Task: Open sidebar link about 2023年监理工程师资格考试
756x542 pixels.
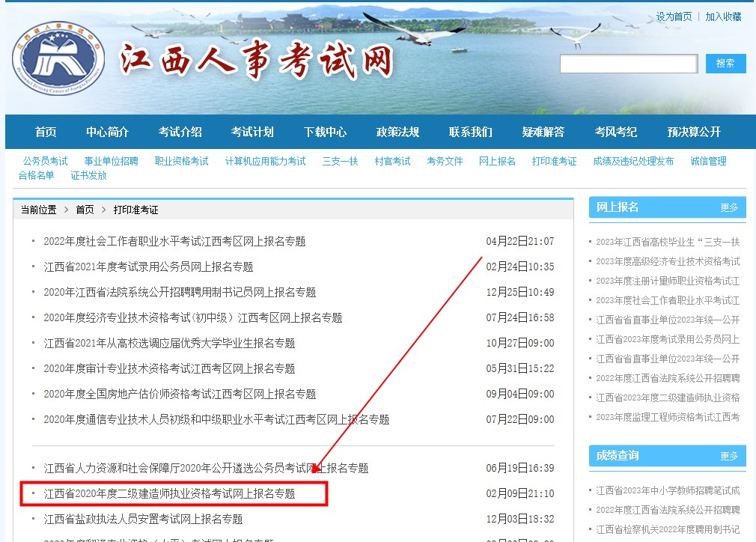Action: [667, 417]
